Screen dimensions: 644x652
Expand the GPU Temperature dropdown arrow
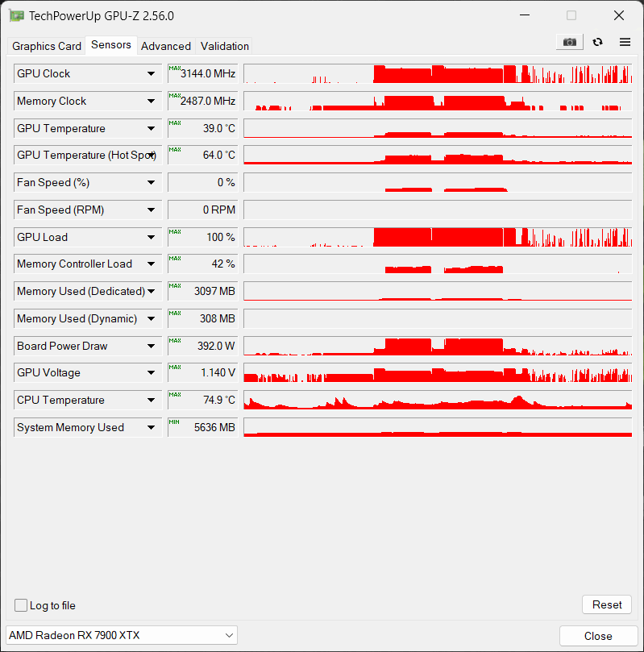pyautogui.click(x=151, y=128)
